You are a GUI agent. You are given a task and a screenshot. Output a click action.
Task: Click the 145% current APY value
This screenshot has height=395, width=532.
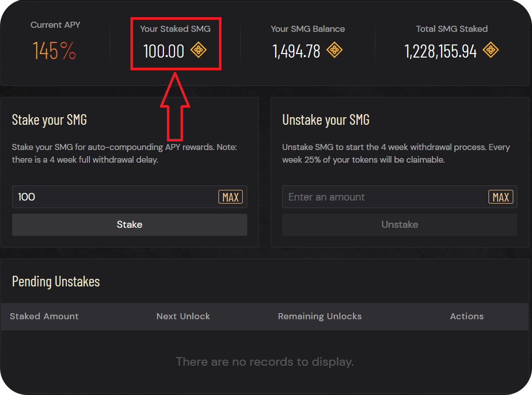point(54,51)
